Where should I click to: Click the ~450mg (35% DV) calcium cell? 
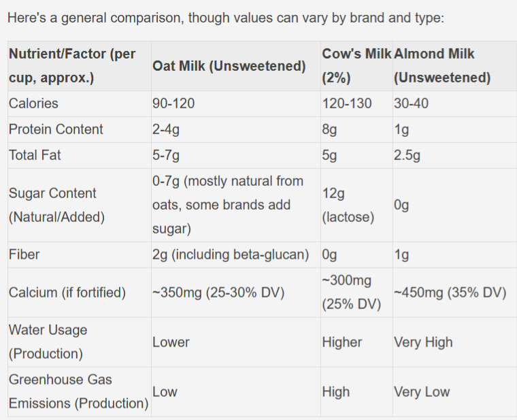450,293
